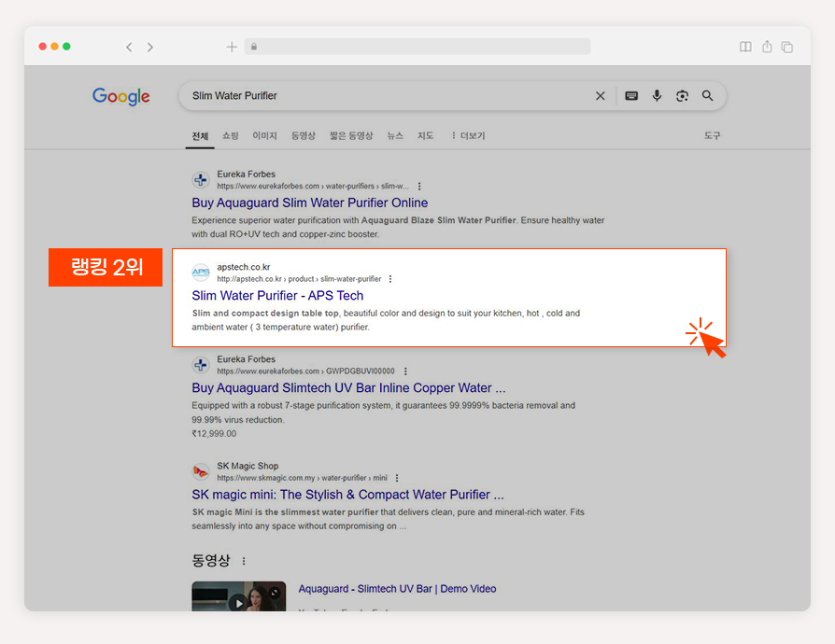This screenshot has height=644, width=835.
Task: Start voice search with microphone icon
Action: [x=658, y=95]
